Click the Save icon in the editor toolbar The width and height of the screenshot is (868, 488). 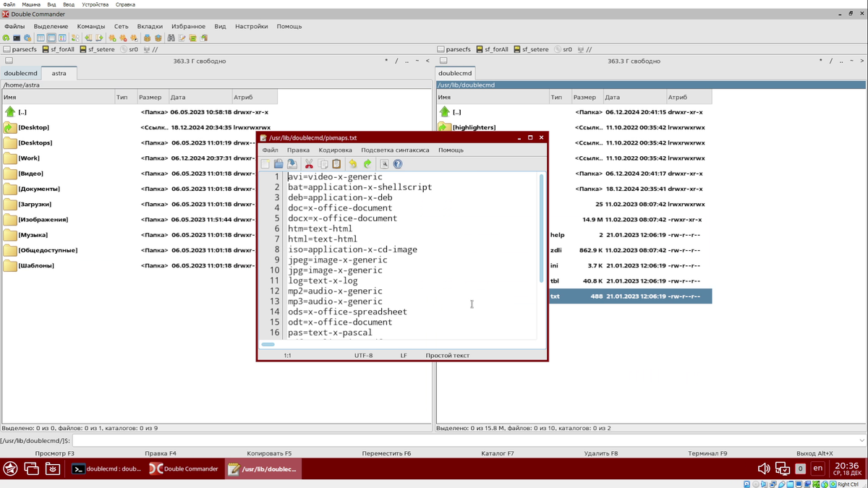pos(292,164)
